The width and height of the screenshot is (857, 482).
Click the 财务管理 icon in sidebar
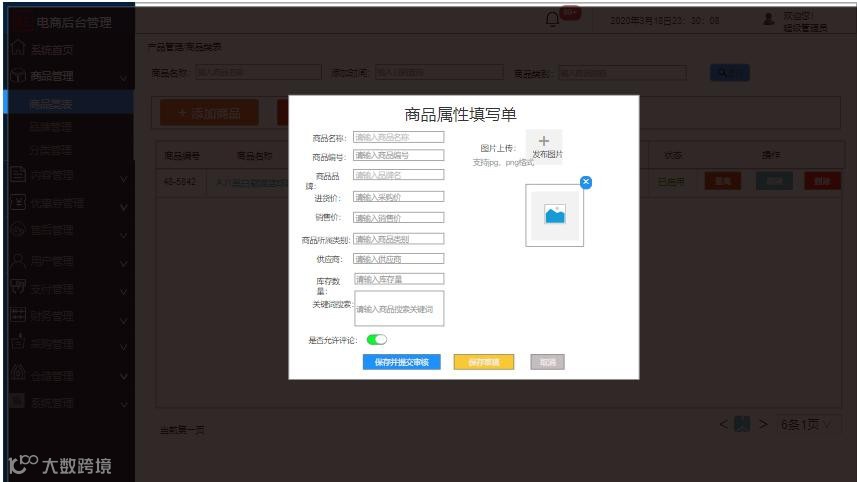click(x=17, y=314)
